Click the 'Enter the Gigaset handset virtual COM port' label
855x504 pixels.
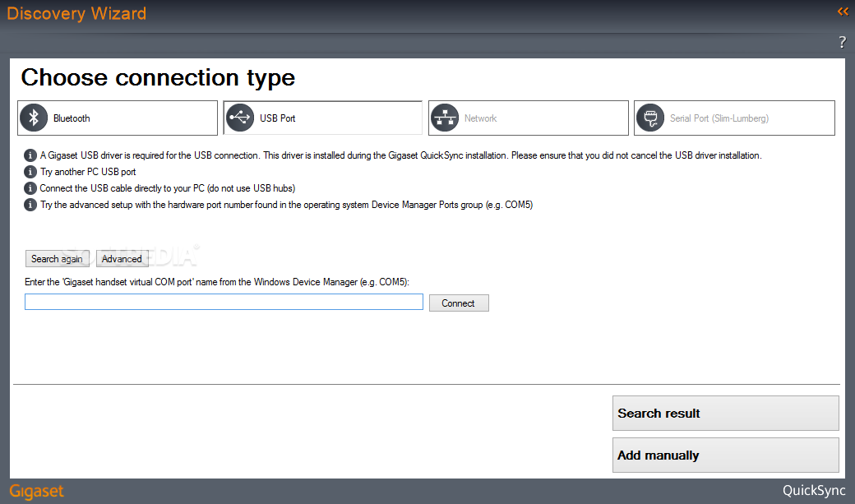217,282
